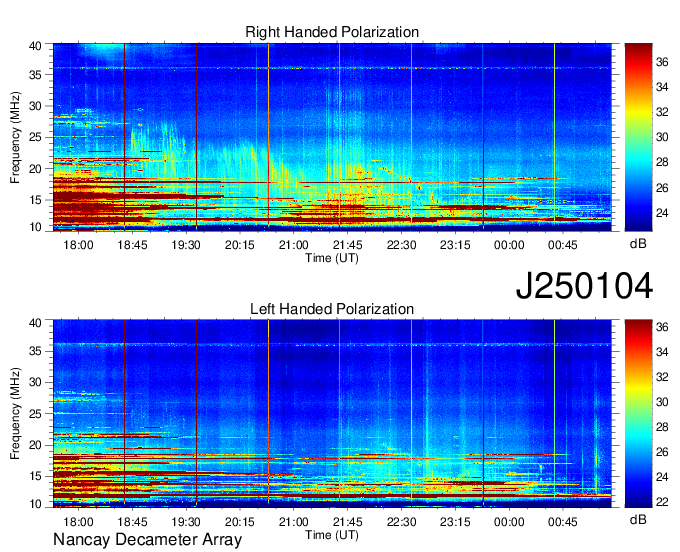This screenshot has width=680, height=552.
Task: Click the 00:00 tick under left-handed plot
Action: (x=509, y=522)
